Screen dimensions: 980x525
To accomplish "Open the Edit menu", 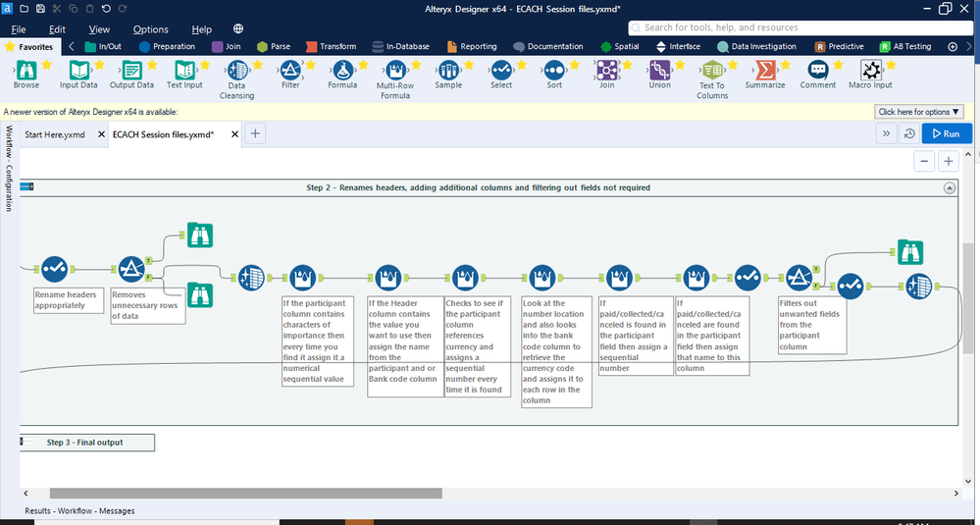I will pos(57,29).
